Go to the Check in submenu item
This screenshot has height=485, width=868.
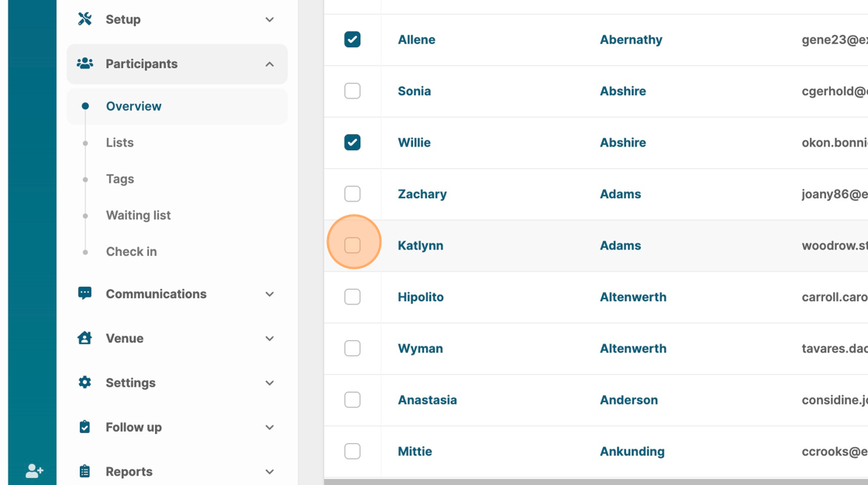pyautogui.click(x=131, y=252)
